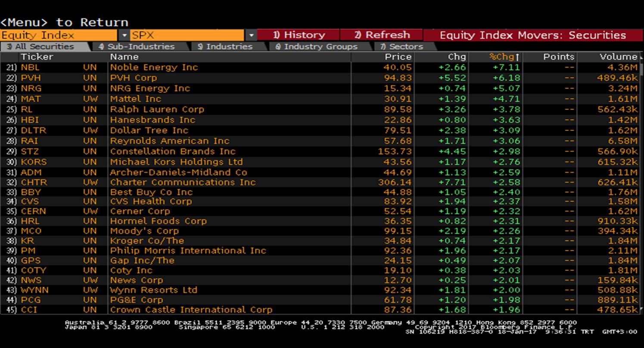Click the +1.96 percent change for CCI
The width and height of the screenshot is (644, 348).
pyautogui.click(x=507, y=310)
